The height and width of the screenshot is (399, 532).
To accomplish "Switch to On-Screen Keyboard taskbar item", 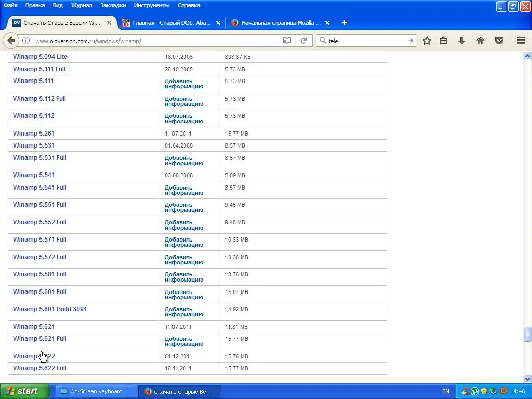I will click(x=96, y=391).
